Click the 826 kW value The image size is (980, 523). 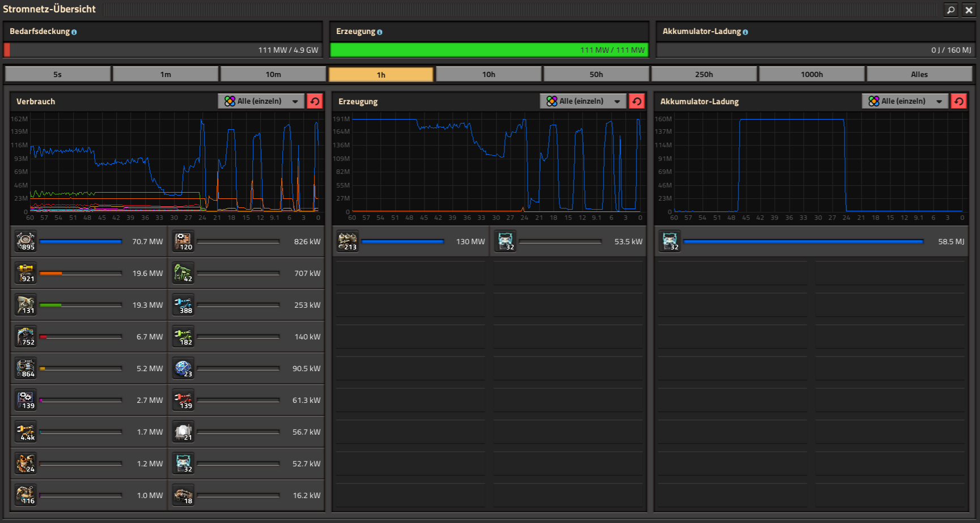tap(307, 242)
